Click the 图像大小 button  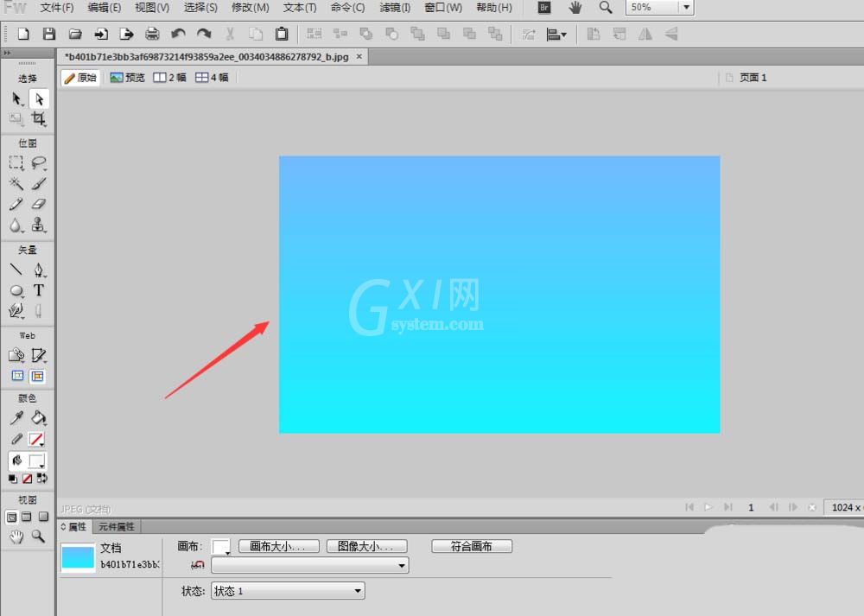click(367, 546)
